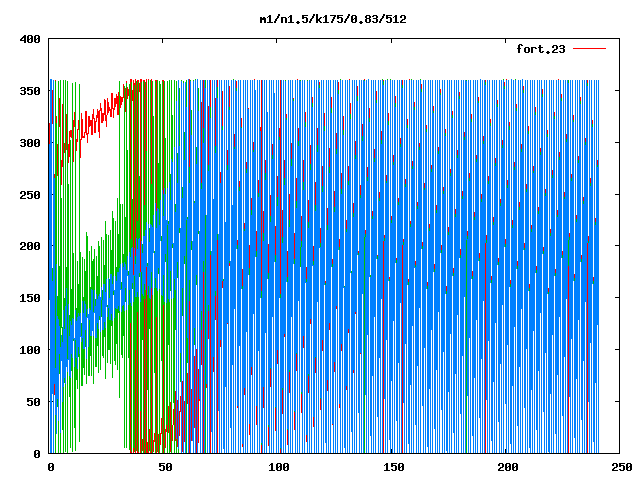The image size is (640, 480).
Task: Click the y-axis label 350
Action: click(x=30, y=91)
